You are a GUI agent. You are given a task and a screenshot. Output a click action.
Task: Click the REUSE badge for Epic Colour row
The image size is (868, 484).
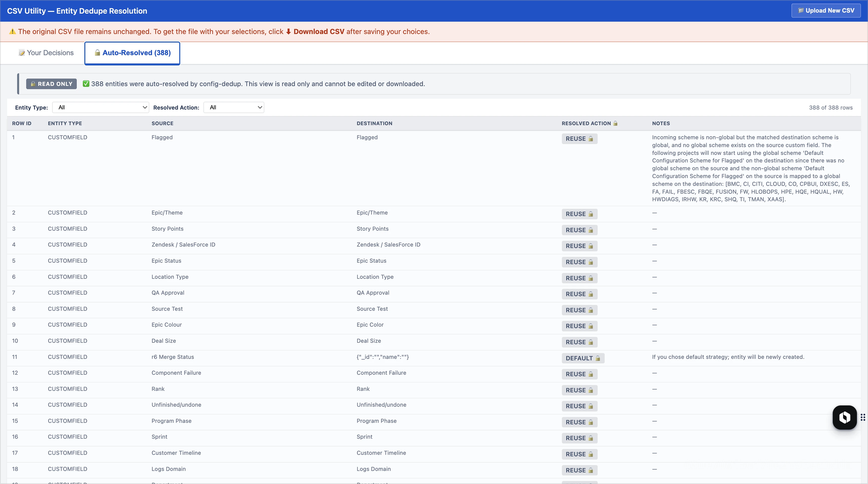point(579,326)
